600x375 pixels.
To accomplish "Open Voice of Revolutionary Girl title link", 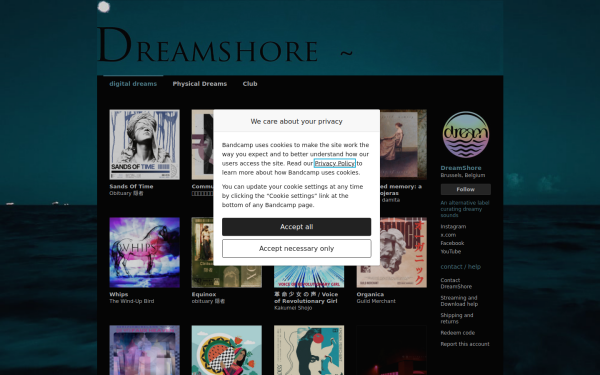I will coord(306,298).
